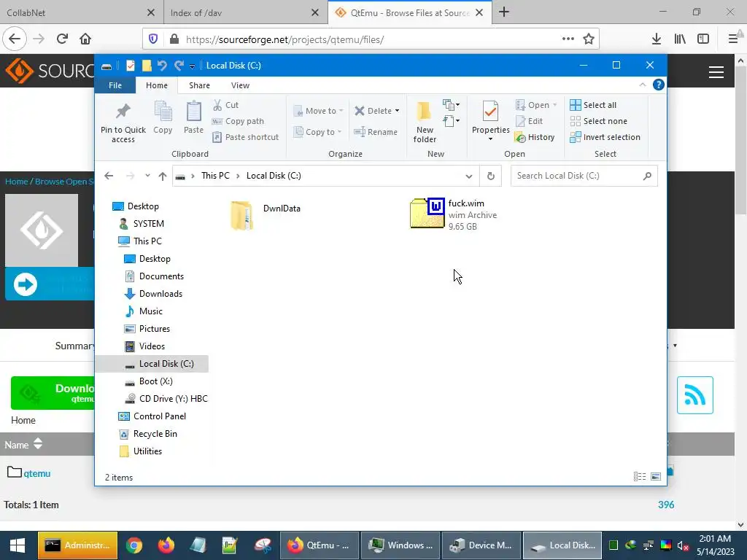Collapse the ribbon with chevron
Screen dimensions: 747x560
[x=642, y=85]
